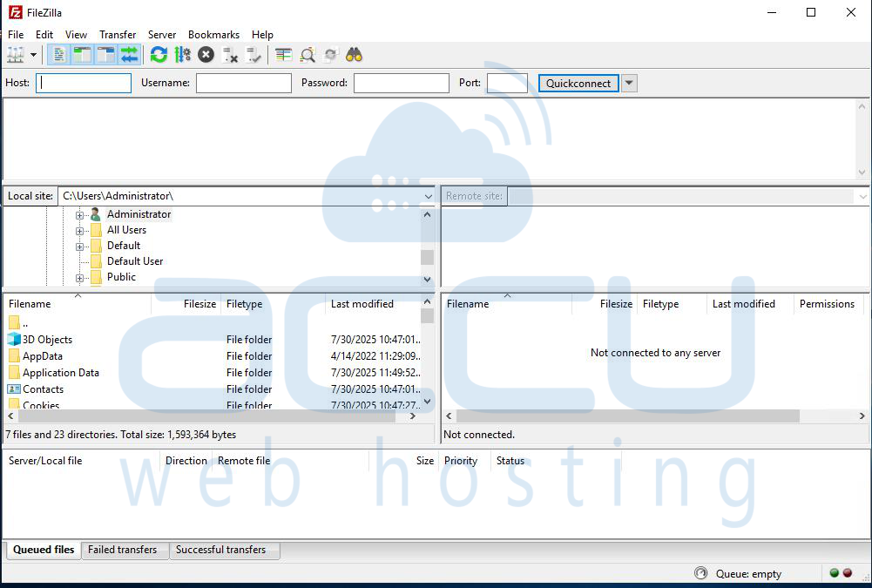Viewport: 872px width, 588px height.
Task: Open the directory listing filters dialog
Action: point(284,55)
